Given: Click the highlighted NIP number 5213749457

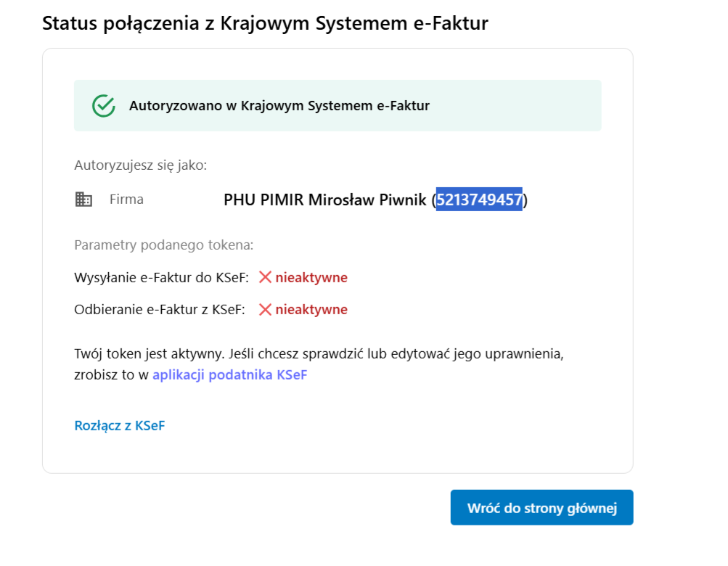Looking at the screenshot, I should tap(479, 200).
